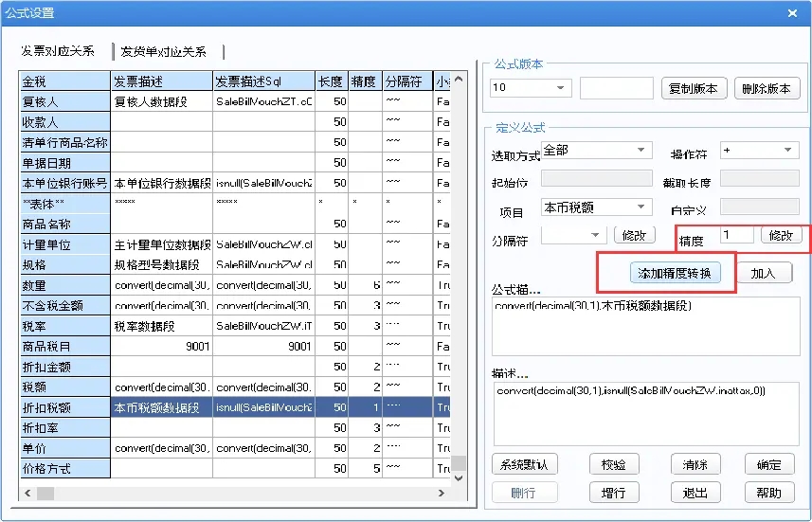Click inside the 公式描述 text area

pyautogui.click(x=646, y=326)
